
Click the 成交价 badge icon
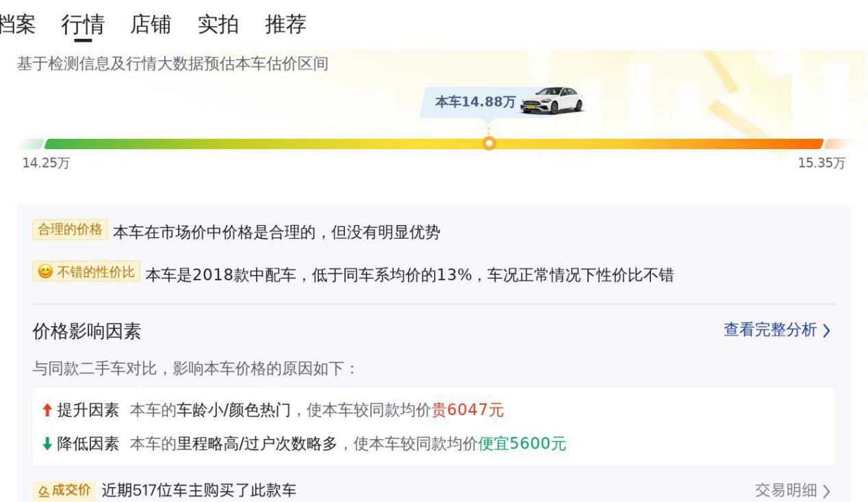tap(42, 490)
